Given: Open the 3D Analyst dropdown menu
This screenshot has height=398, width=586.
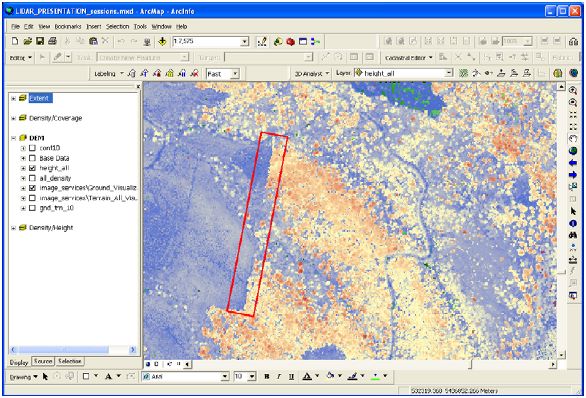Looking at the screenshot, I should point(312,74).
